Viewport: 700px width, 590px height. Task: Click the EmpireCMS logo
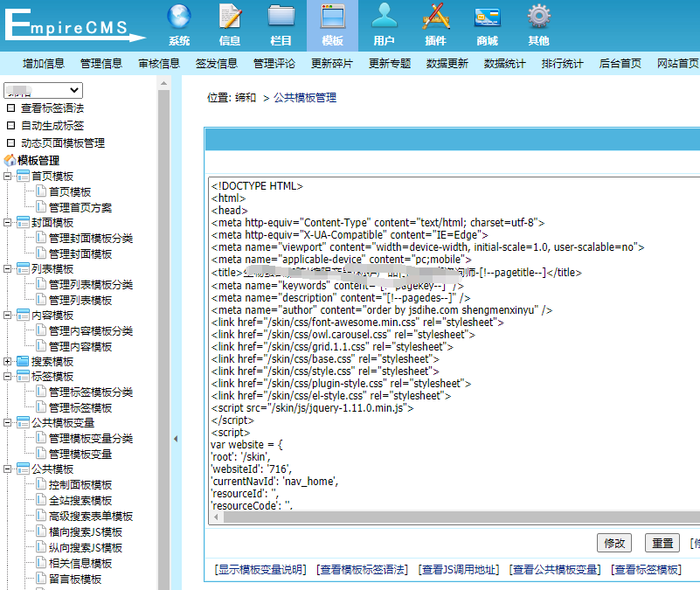[x=73, y=26]
